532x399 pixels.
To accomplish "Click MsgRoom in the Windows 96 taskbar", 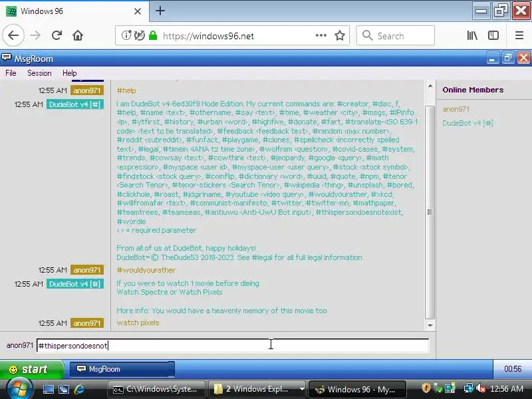I will [x=122, y=369].
